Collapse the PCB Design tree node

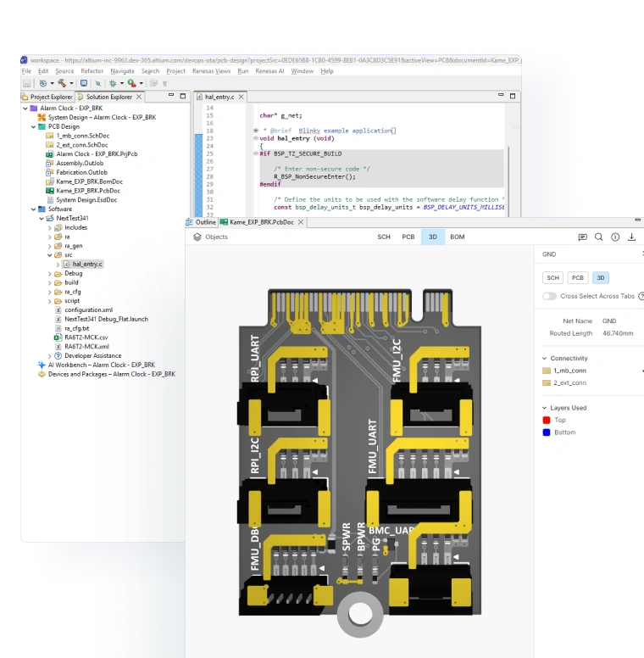tap(34, 126)
